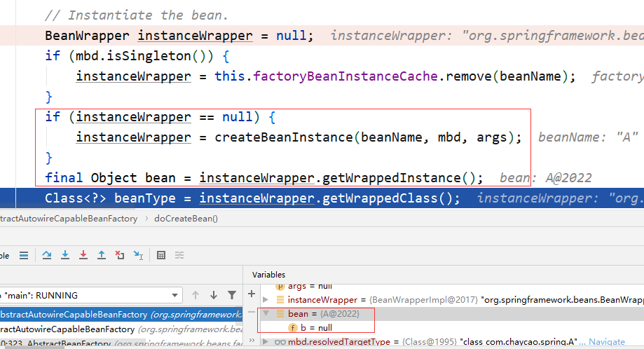Select the second AbstractAutowireCapableBeanFactory stack frame
The image size is (644, 349).
pyautogui.click(x=67, y=329)
